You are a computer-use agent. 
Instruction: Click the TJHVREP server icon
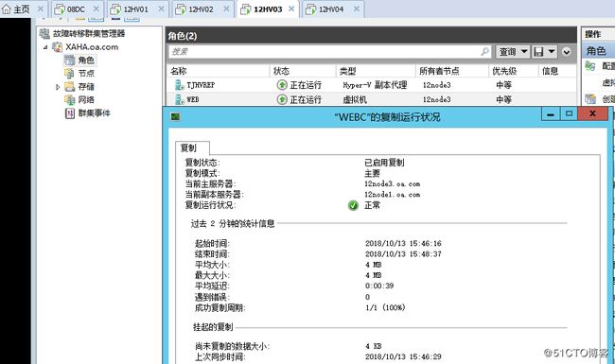pos(179,85)
